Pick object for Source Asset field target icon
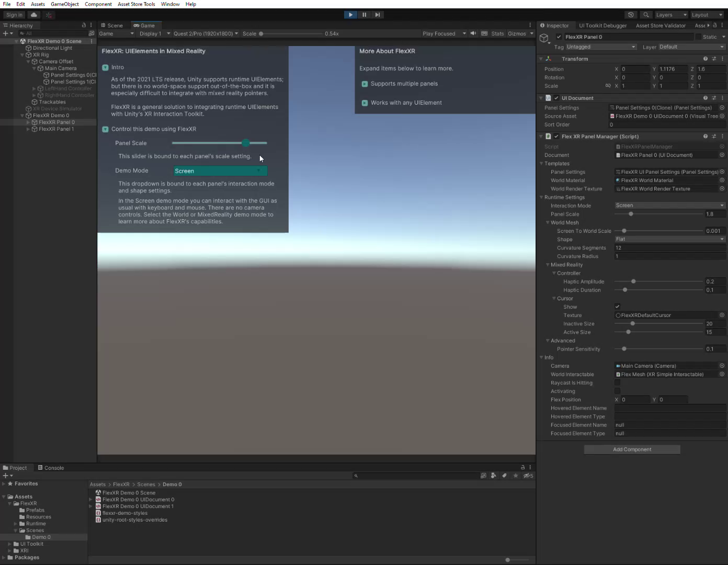Viewport: 728px width, 565px height. (722, 116)
